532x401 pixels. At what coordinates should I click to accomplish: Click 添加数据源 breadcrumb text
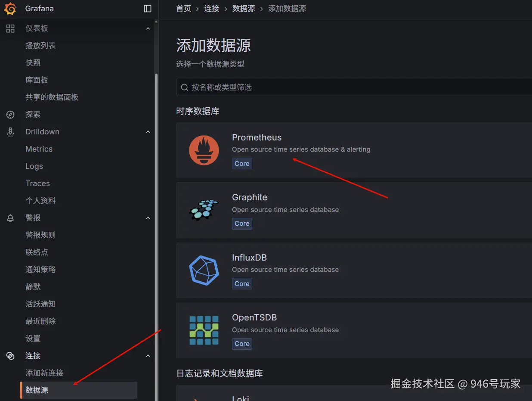[x=287, y=9]
